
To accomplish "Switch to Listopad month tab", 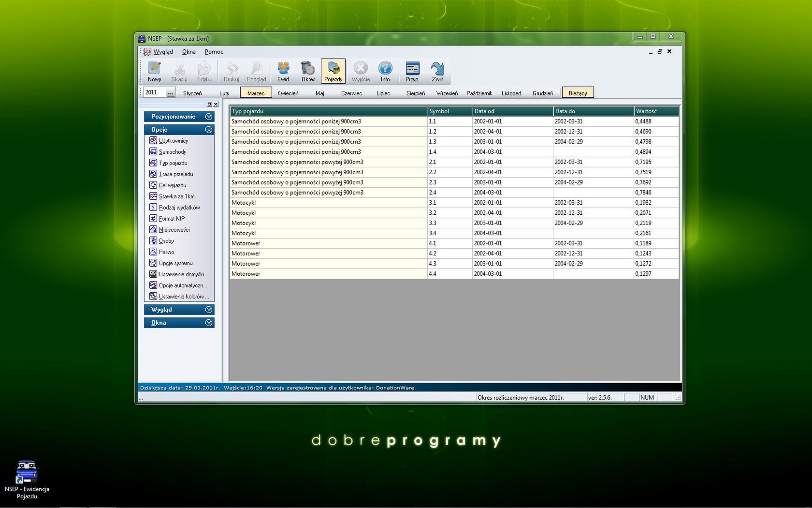I will coord(511,93).
